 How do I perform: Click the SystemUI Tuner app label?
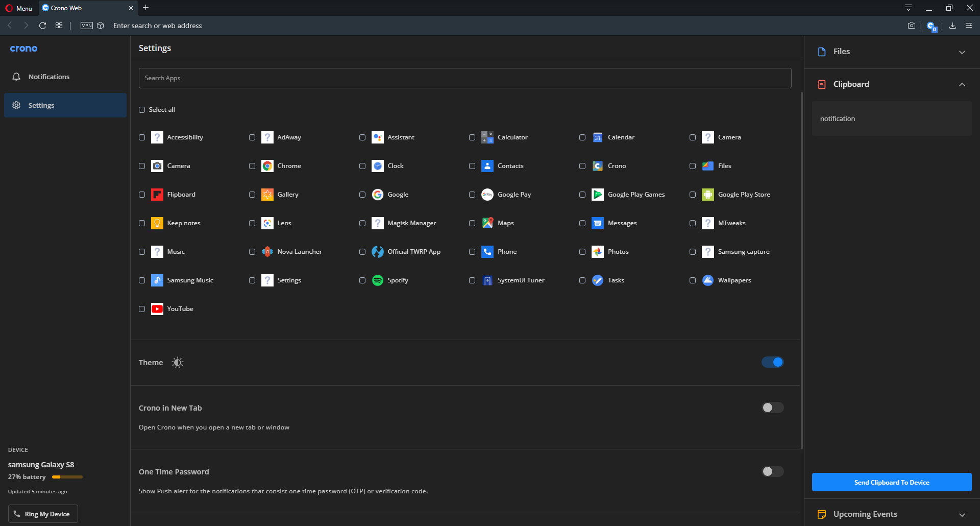tap(521, 280)
